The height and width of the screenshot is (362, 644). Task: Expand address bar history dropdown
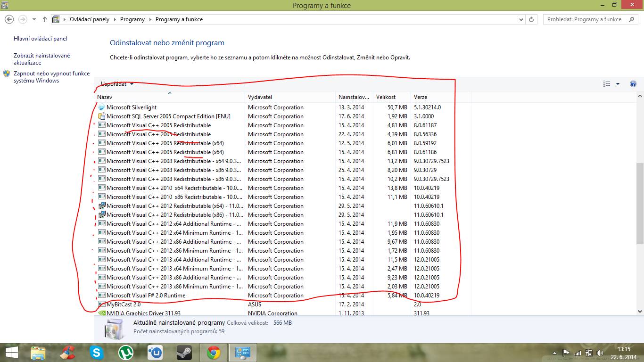pos(521,20)
